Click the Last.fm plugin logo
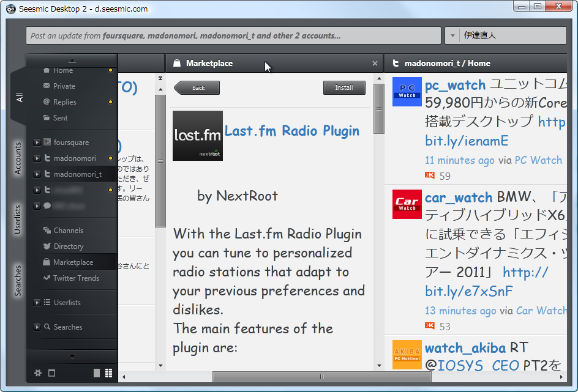 pos(198,136)
